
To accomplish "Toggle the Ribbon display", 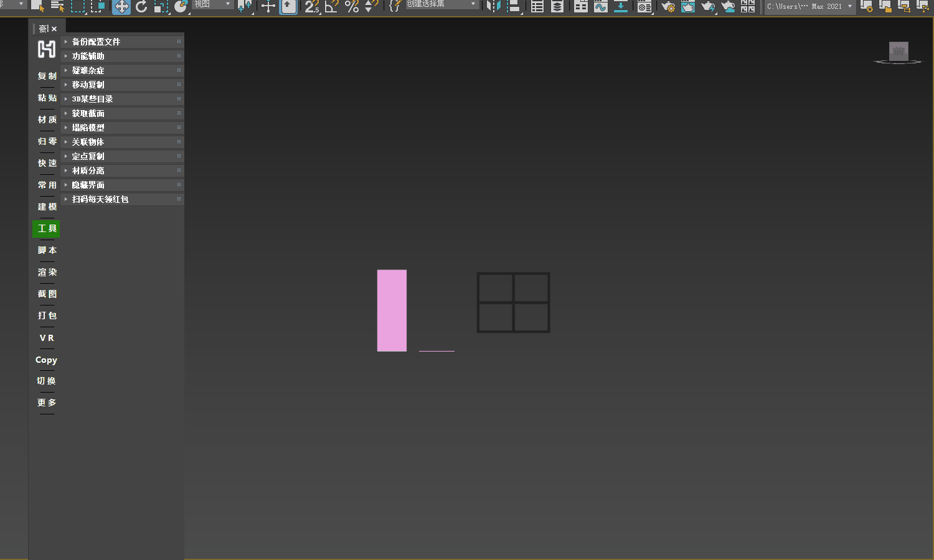I will (x=581, y=6).
